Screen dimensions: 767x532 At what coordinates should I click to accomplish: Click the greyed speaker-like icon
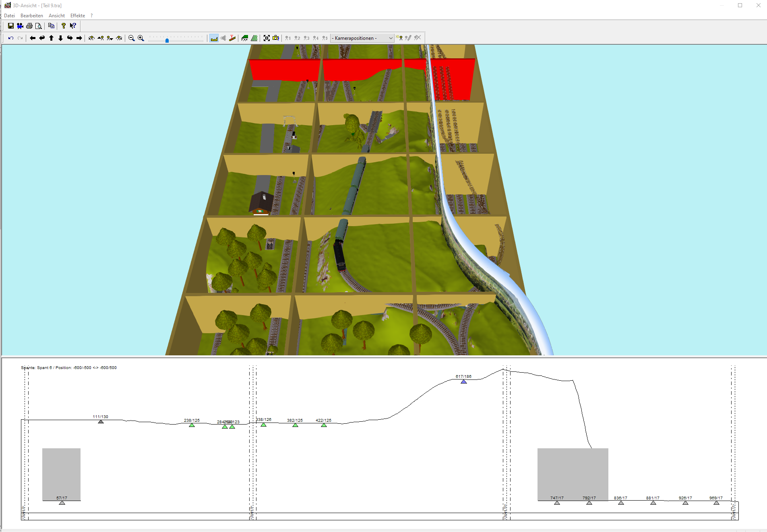click(223, 38)
